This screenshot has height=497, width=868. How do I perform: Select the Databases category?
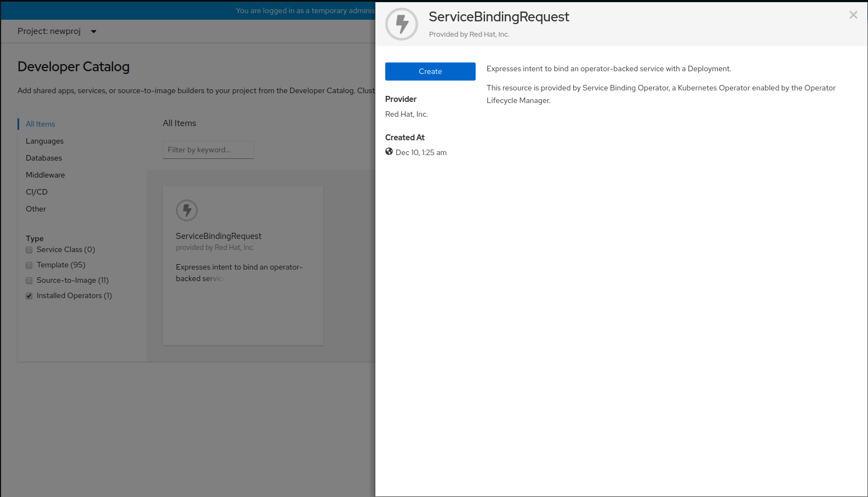(x=44, y=158)
